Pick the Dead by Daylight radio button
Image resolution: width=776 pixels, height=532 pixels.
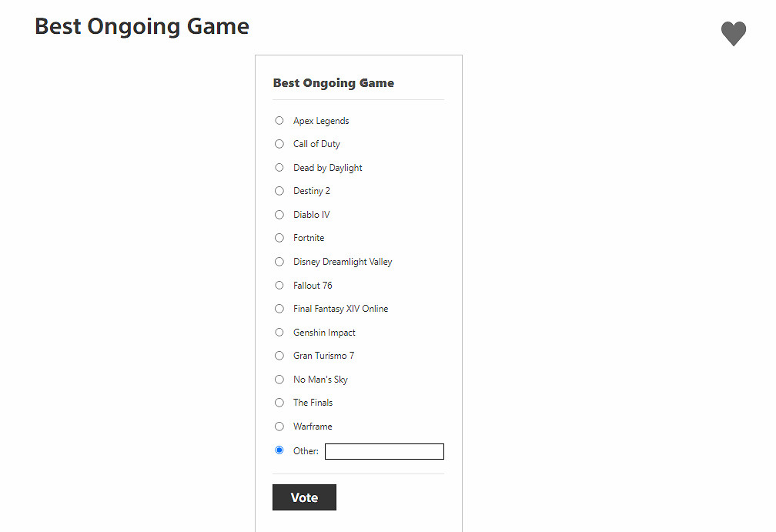point(279,167)
